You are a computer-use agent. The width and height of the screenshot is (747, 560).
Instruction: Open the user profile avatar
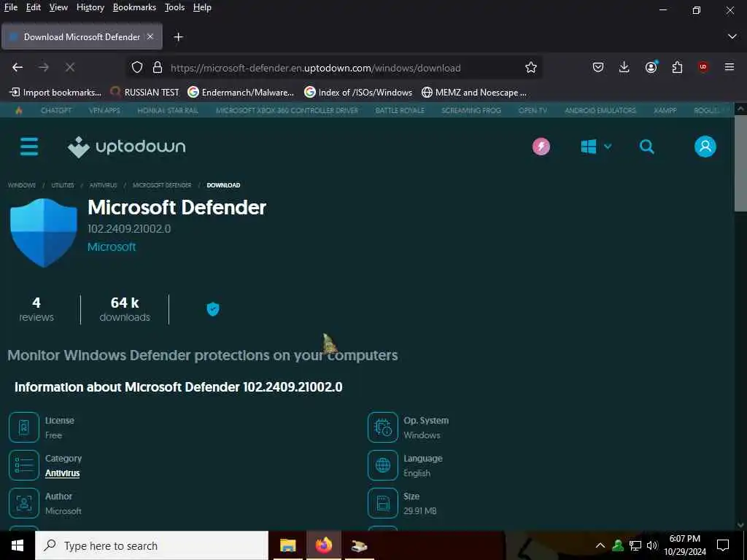click(705, 147)
